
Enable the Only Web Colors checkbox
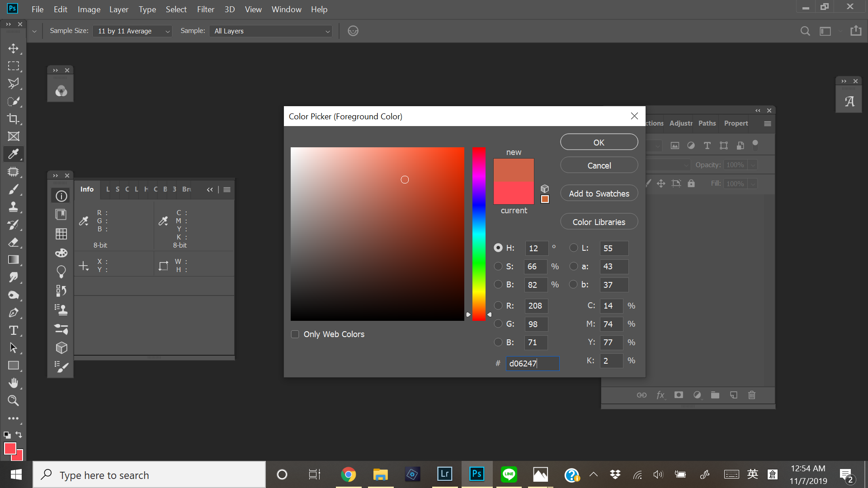click(295, 334)
